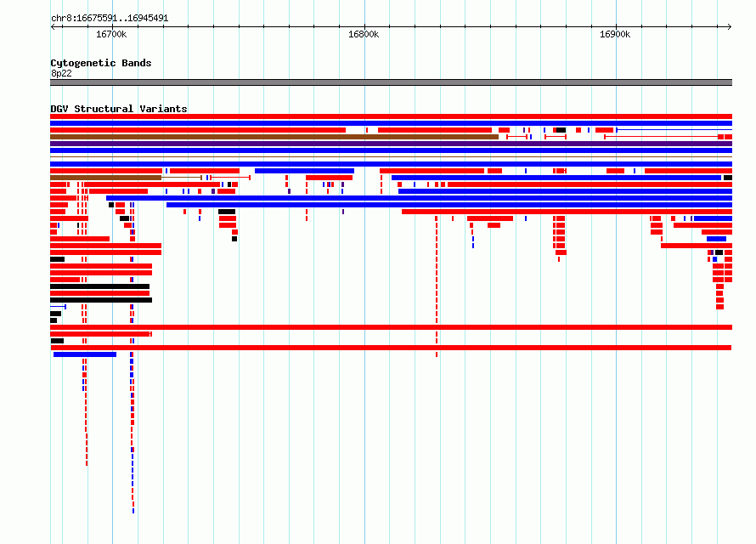756x544 pixels.
Task: Click the gray 8p22 cytogenetic band bar
Action: click(391, 82)
